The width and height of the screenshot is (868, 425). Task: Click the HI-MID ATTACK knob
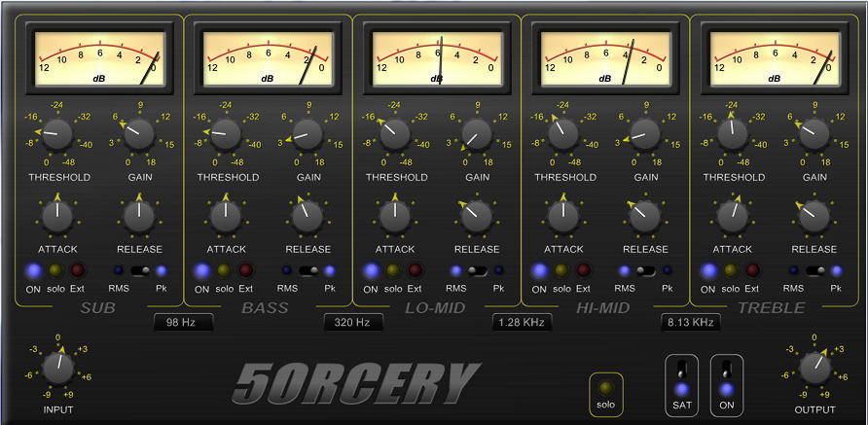pos(563,216)
